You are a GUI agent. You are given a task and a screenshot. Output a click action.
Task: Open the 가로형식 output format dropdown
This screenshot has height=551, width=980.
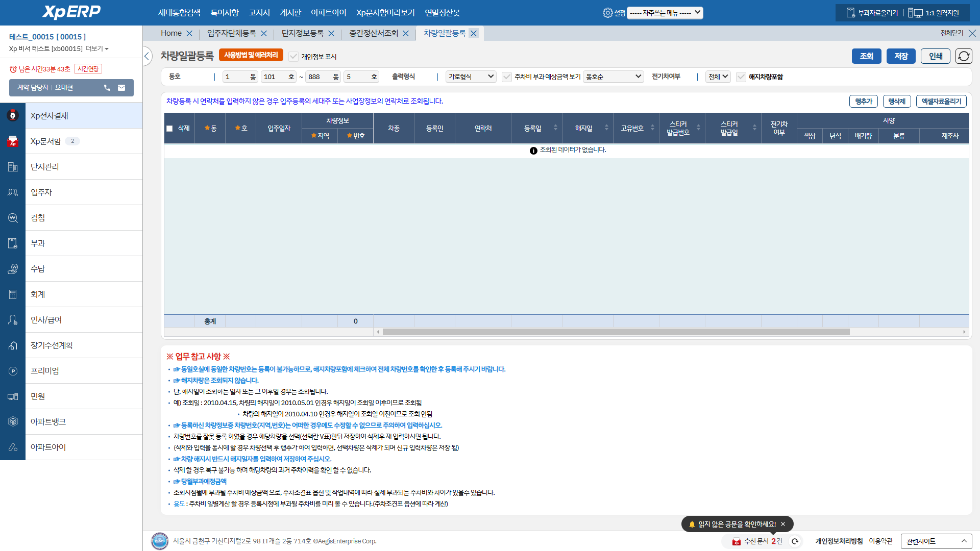(470, 76)
